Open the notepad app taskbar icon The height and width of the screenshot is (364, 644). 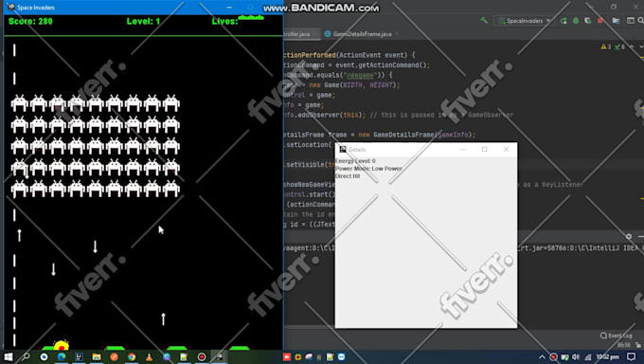point(184,356)
